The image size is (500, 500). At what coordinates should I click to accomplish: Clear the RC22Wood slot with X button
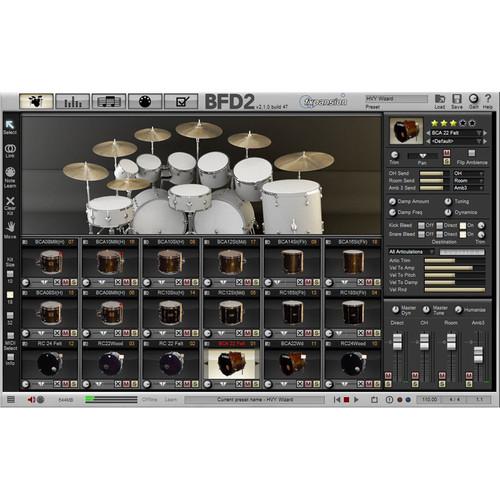(x=118, y=384)
